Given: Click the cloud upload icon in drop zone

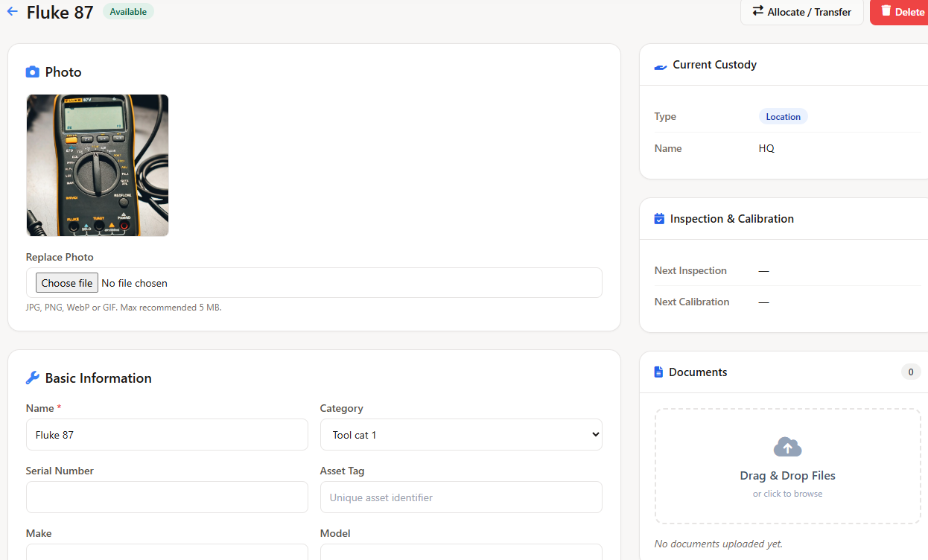Looking at the screenshot, I should 787,447.
